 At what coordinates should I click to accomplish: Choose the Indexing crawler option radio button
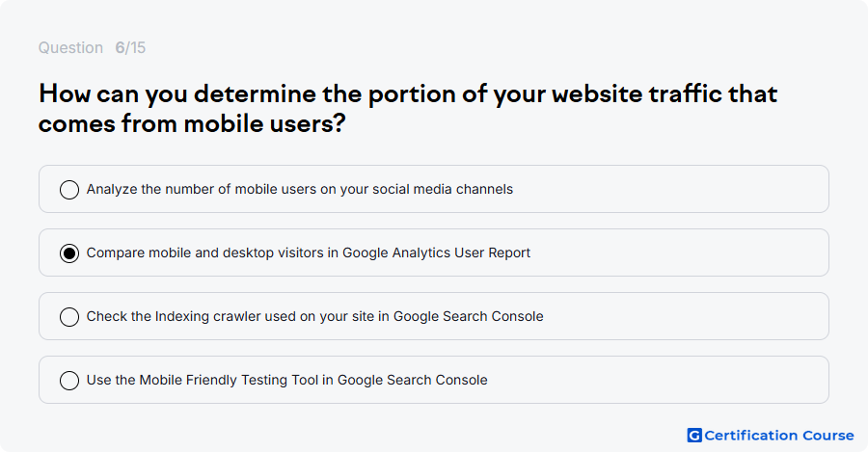coord(69,316)
